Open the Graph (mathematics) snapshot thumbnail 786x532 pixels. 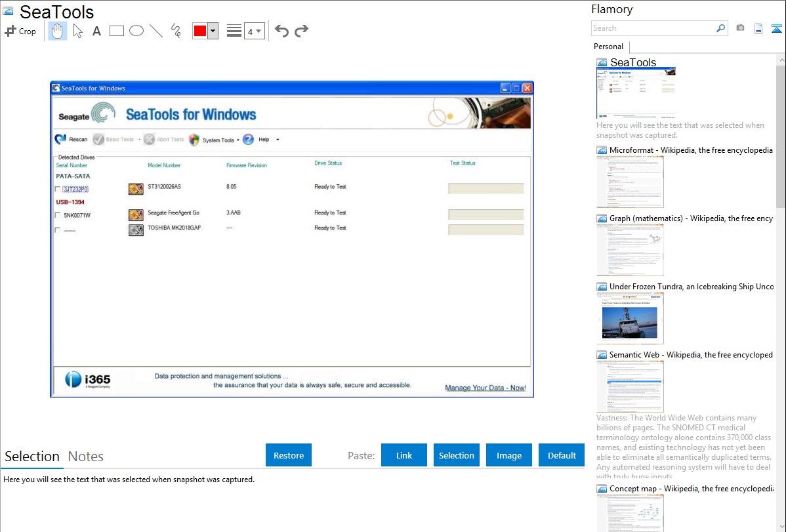(x=630, y=250)
